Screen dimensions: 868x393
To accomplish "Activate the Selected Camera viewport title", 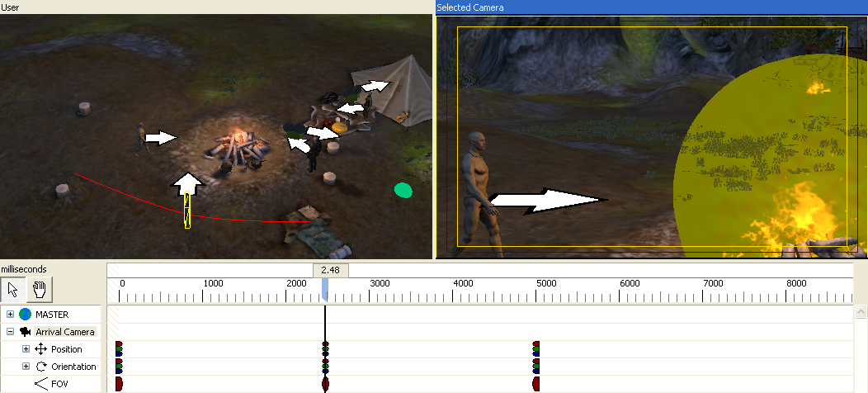I will click(x=470, y=7).
